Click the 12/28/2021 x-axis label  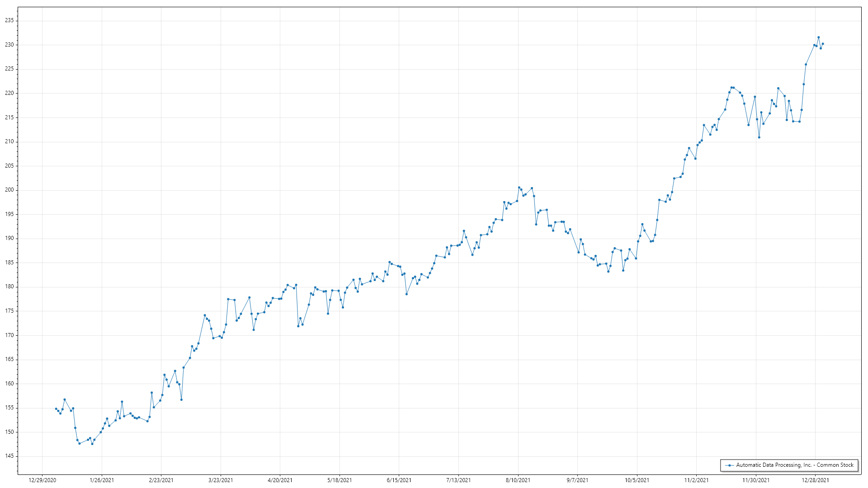point(816,480)
